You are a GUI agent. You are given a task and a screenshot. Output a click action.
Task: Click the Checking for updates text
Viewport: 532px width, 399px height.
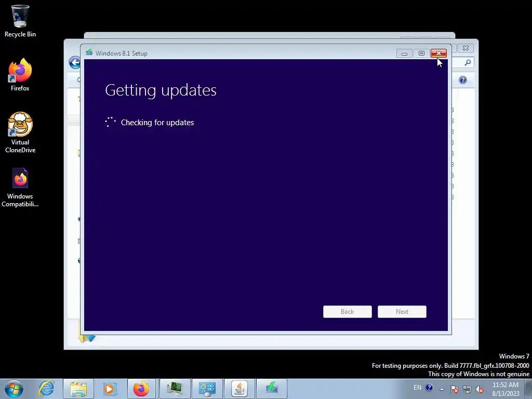(x=157, y=123)
